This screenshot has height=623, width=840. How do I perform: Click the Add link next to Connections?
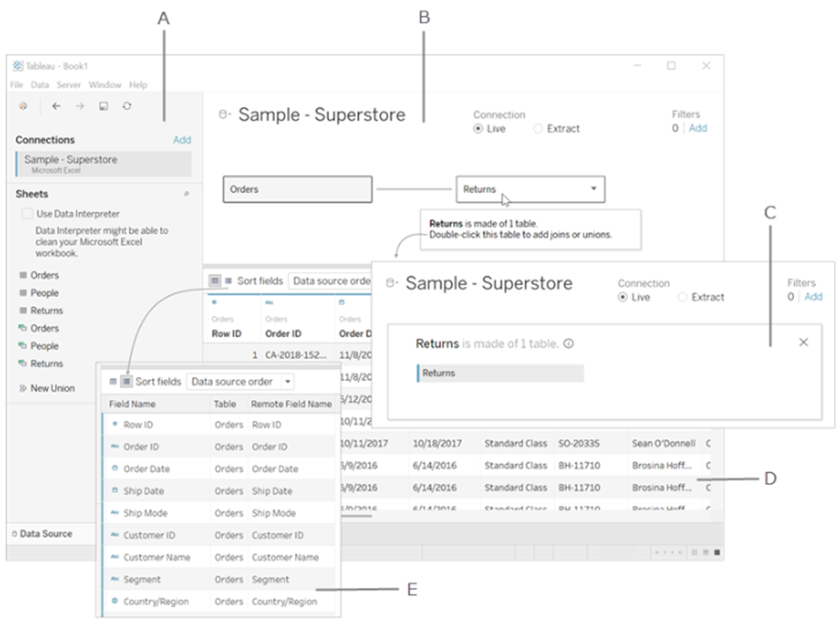click(182, 140)
